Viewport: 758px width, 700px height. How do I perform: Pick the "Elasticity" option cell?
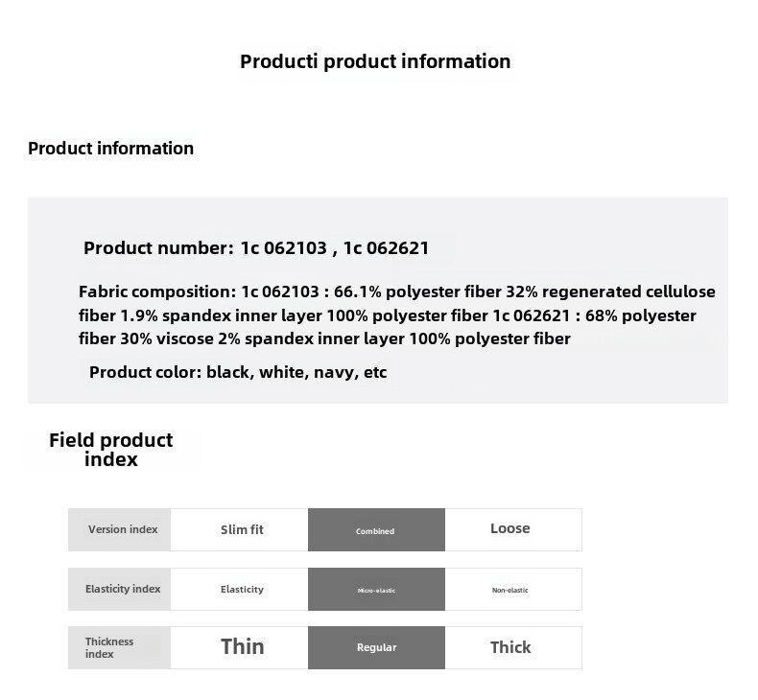[242, 590]
